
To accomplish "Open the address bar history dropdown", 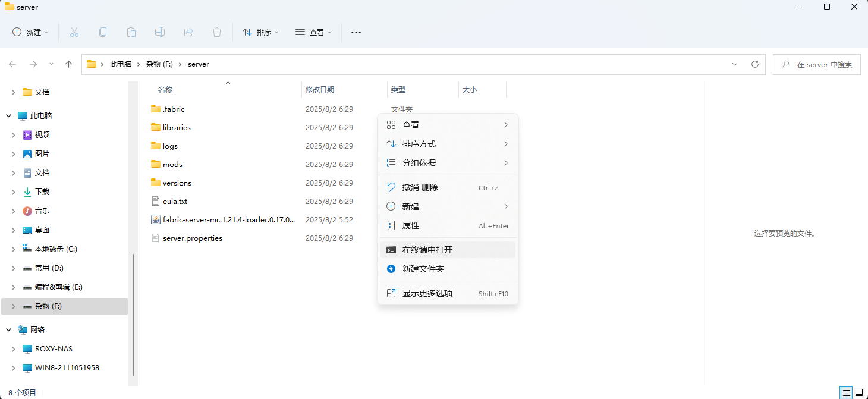I will 735,64.
